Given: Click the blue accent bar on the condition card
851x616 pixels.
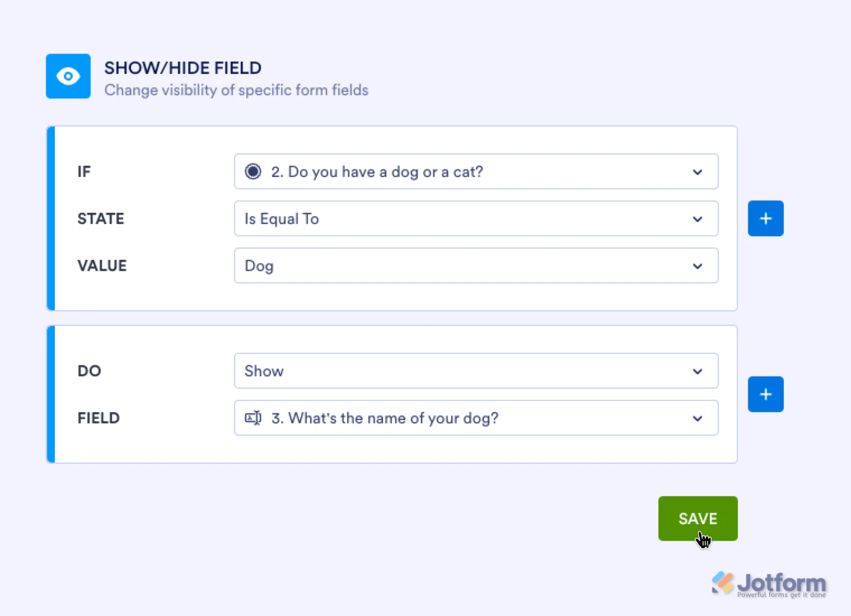Looking at the screenshot, I should (50, 218).
